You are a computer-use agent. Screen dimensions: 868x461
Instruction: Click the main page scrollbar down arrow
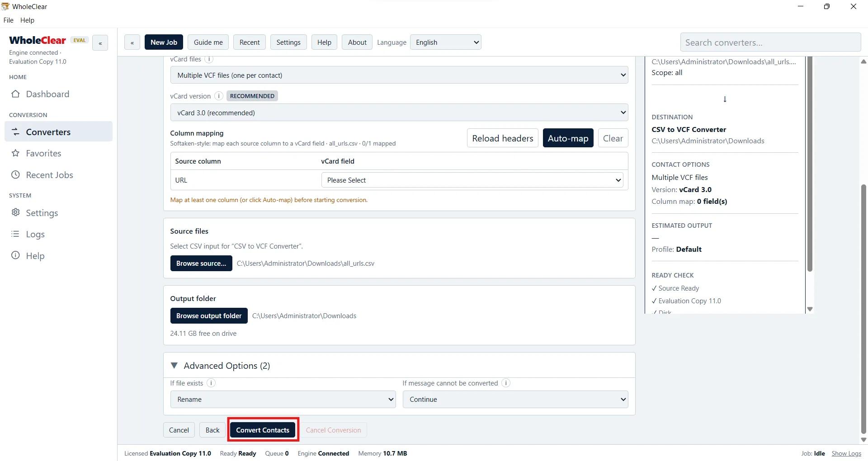(x=863, y=439)
